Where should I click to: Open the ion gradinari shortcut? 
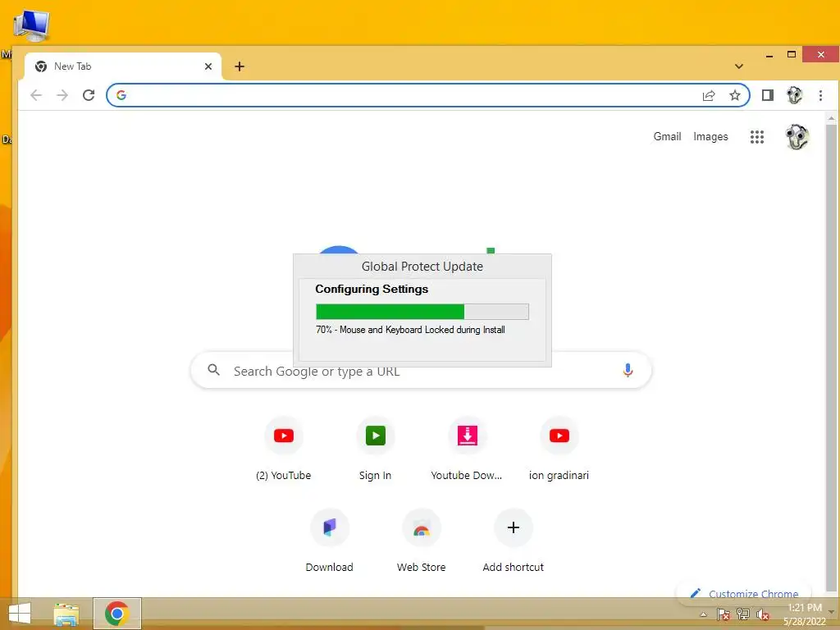[559, 448]
